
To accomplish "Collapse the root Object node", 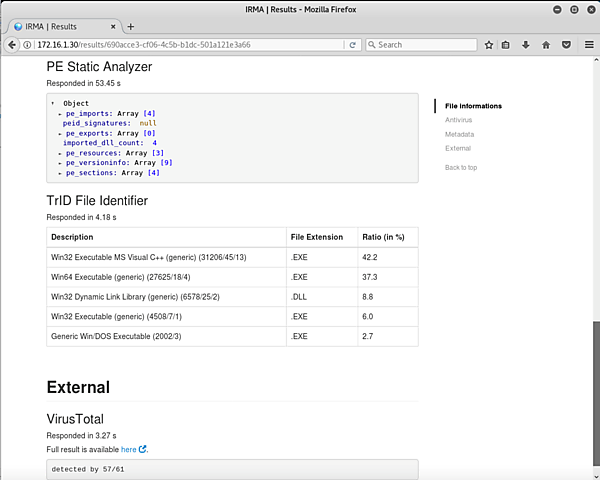I will pyautogui.click(x=52, y=103).
